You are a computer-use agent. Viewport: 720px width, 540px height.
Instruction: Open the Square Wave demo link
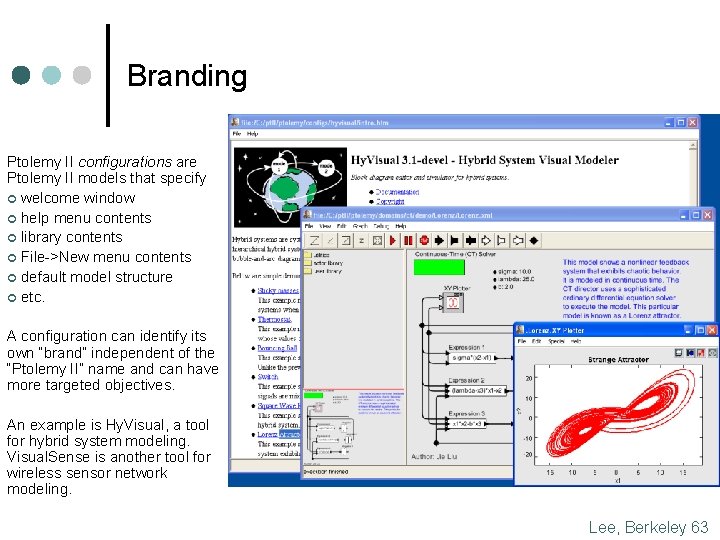[278, 405]
